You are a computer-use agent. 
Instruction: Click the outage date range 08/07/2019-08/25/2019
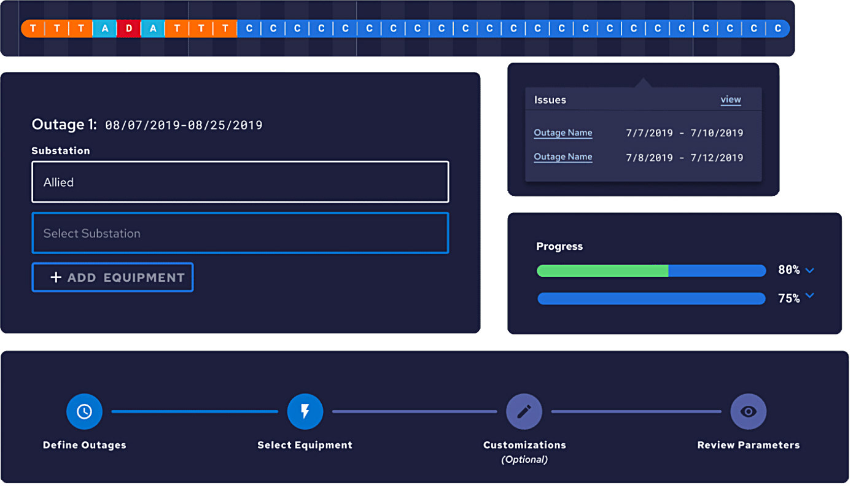[x=184, y=125]
